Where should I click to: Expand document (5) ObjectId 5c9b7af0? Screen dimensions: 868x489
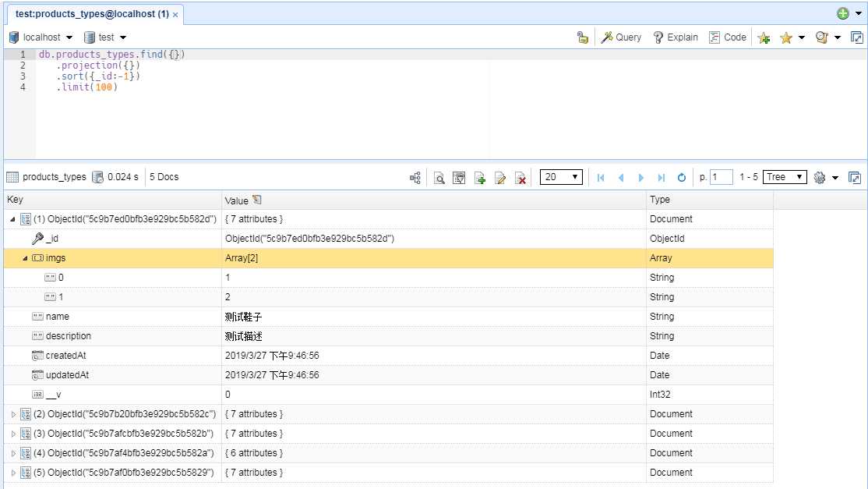pos(13,473)
